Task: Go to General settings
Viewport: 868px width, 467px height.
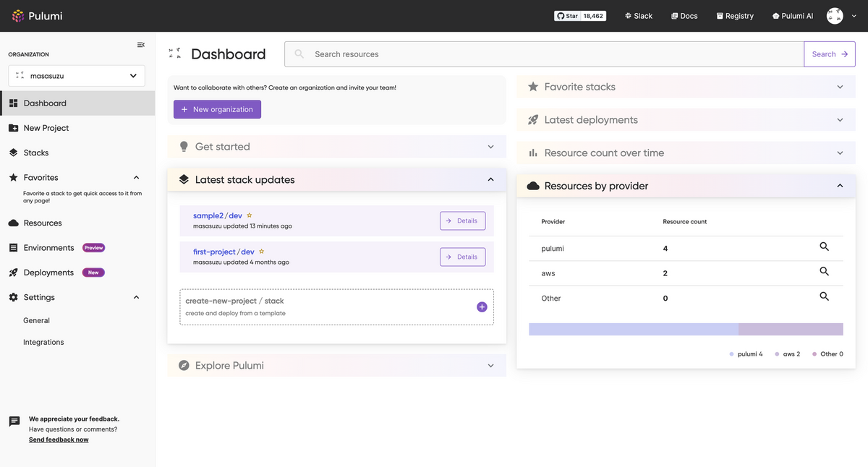Action: click(x=36, y=320)
